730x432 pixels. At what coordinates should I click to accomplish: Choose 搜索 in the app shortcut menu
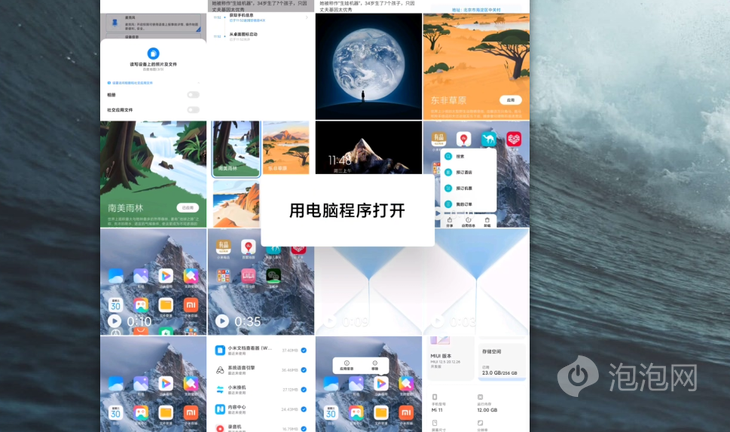click(460, 157)
